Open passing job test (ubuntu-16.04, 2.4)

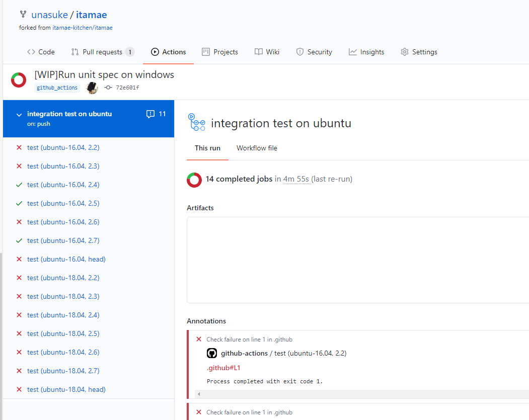63,185
